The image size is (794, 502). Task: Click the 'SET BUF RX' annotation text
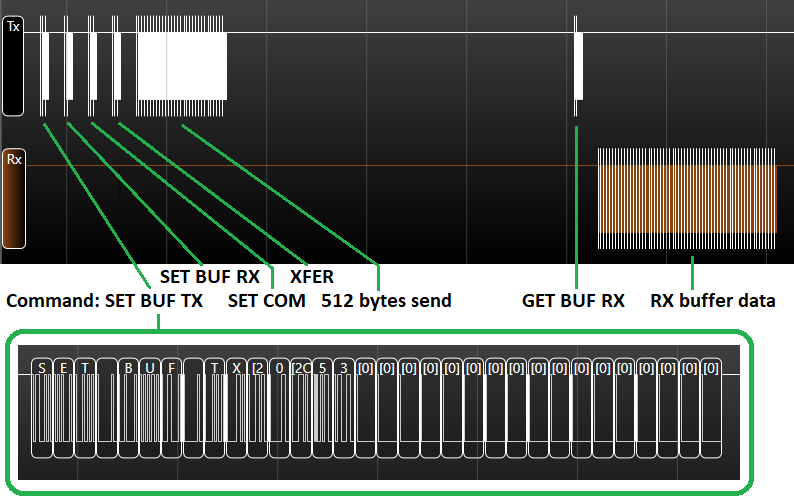point(209,276)
